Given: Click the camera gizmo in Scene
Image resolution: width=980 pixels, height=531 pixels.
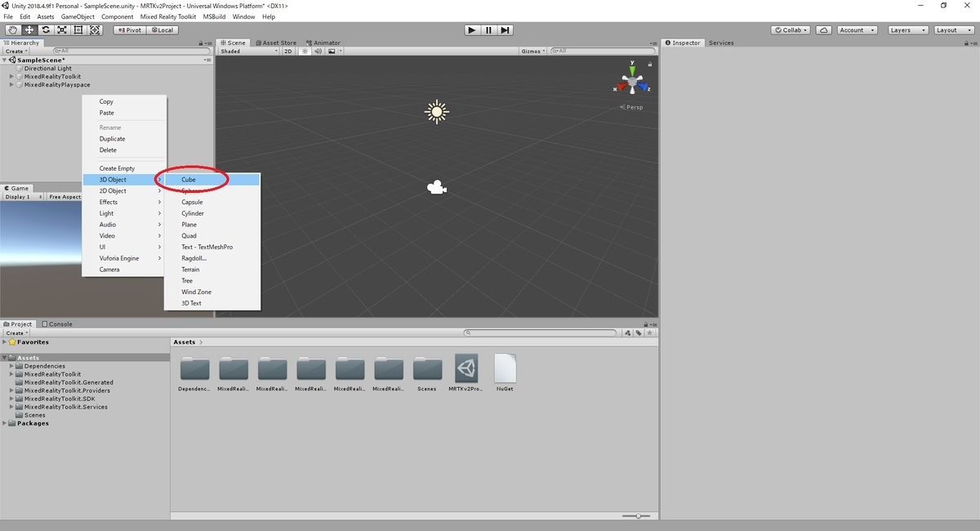Looking at the screenshot, I should [x=437, y=188].
